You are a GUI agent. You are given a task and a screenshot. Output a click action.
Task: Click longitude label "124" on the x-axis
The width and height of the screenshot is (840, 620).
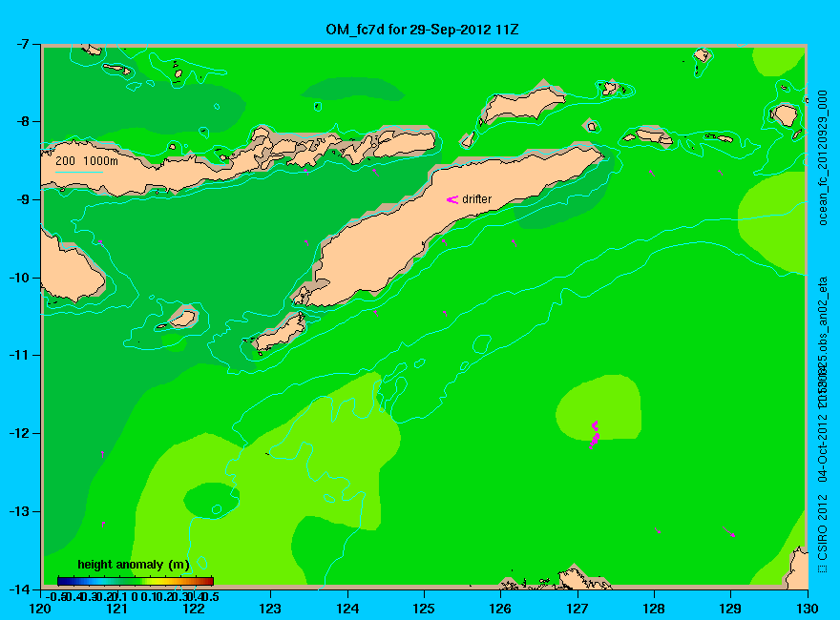click(x=347, y=609)
